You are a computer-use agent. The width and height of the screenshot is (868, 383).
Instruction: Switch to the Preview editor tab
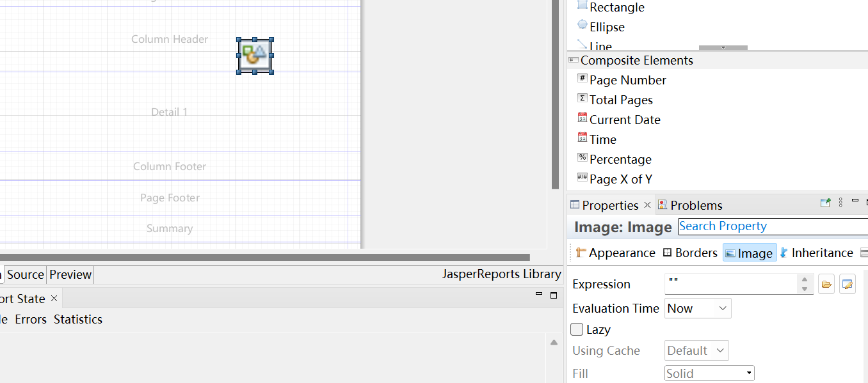coord(70,274)
